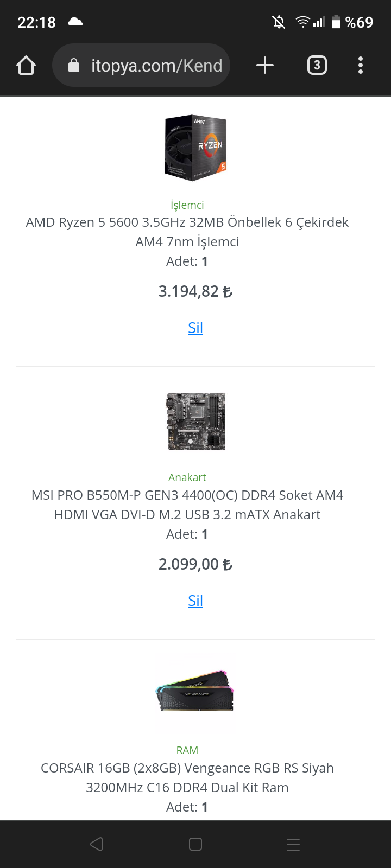391x868 pixels.
Task: Select the CORSAIR 16GB Vengeance RGB title
Action: (187, 777)
